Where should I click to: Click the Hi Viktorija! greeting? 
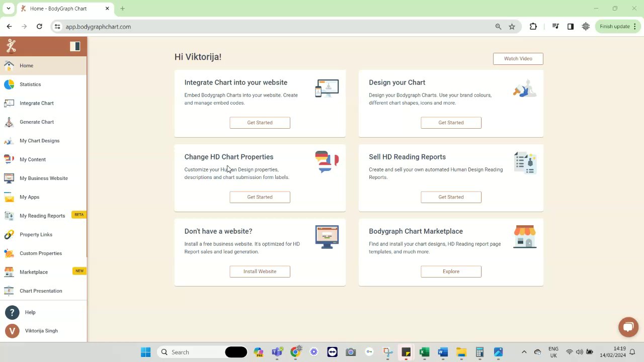(198, 57)
